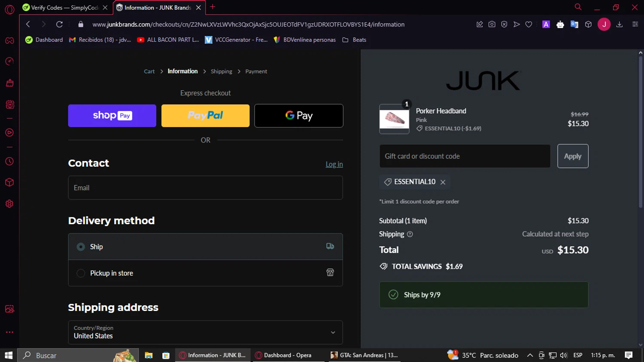Screen dimensions: 644x362
Task: Click Windows taskbar search Buscar box
Action: click(78, 355)
